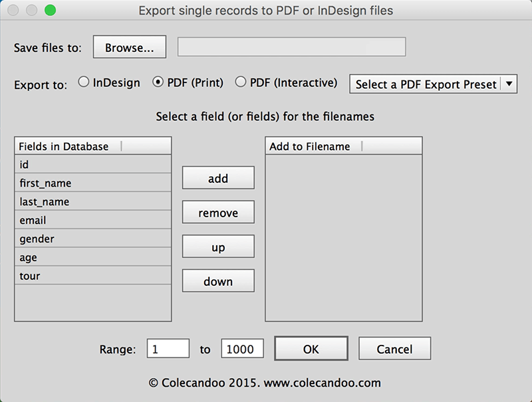Click the up reorder button
Viewport: 532px width, 402px height.
click(217, 246)
